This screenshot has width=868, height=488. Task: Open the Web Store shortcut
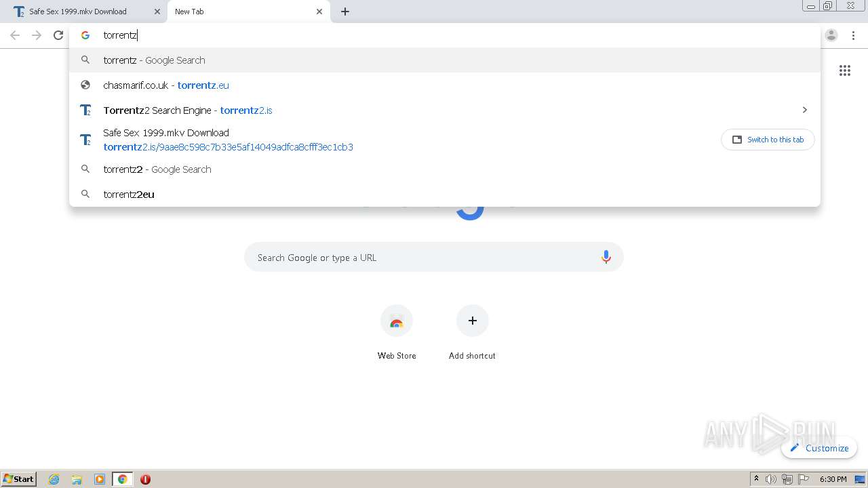coord(397,333)
